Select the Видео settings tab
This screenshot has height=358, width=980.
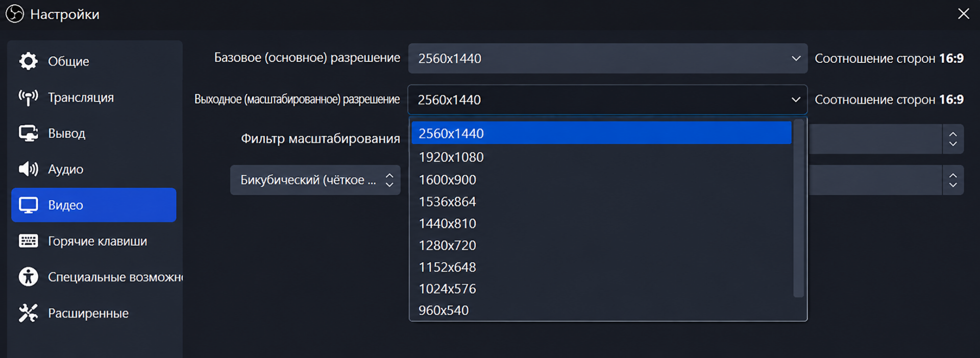coord(94,205)
